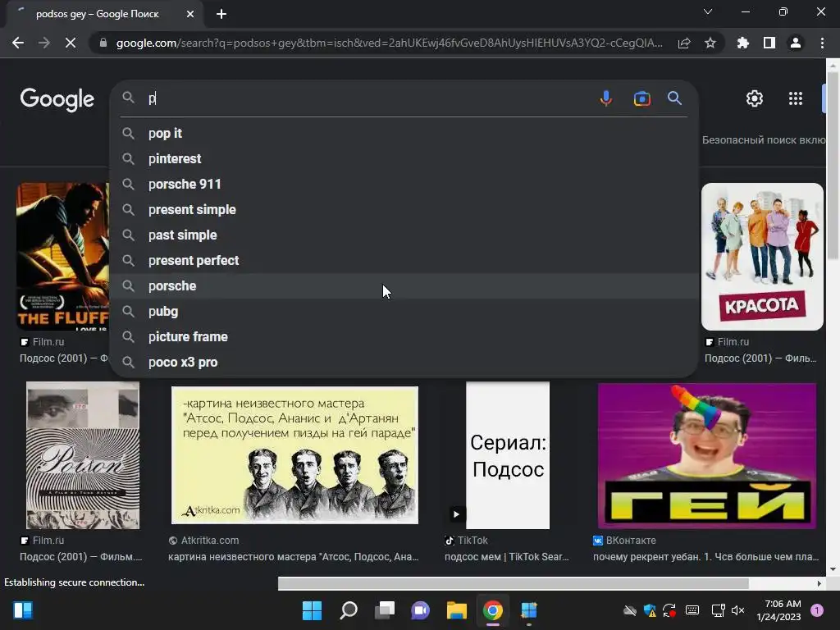840x630 pixels.
Task: Select the 'pinterest' suggestion
Action: pos(404,158)
